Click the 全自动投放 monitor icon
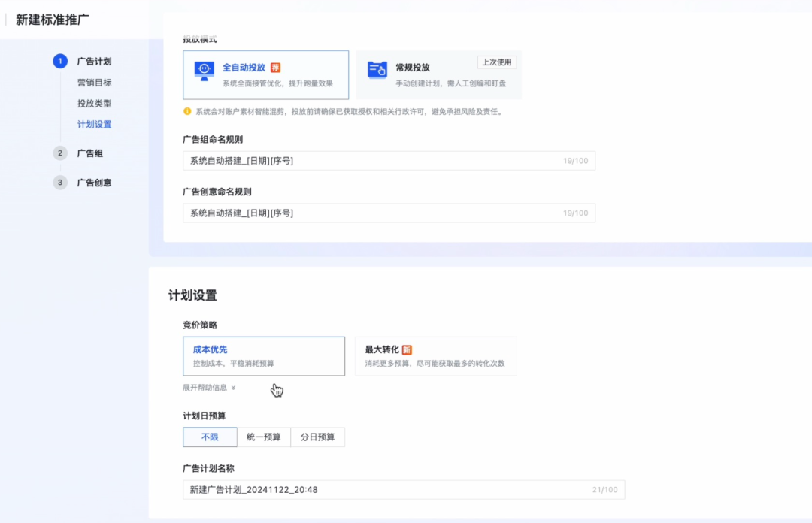Viewport: 812px width, 523px height. pyautogui.click(x=204, y=71)
